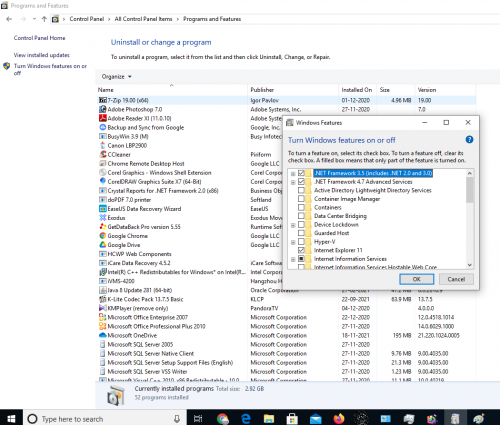Sort by the Size column header
The width and height of the screenshot is (500, 425).
(x=395, y=90)
